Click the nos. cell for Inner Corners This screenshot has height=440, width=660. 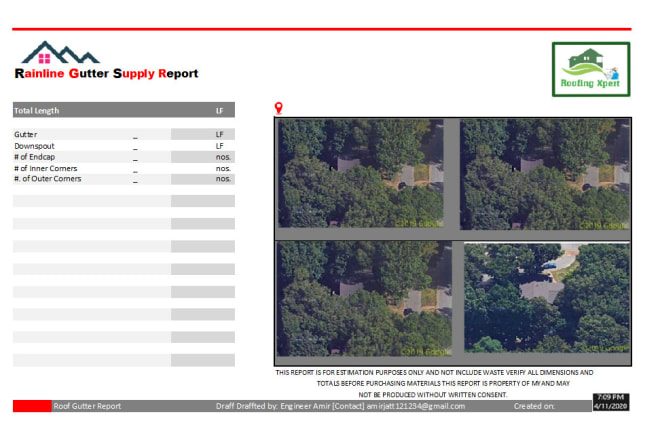(x=223, y=168)
